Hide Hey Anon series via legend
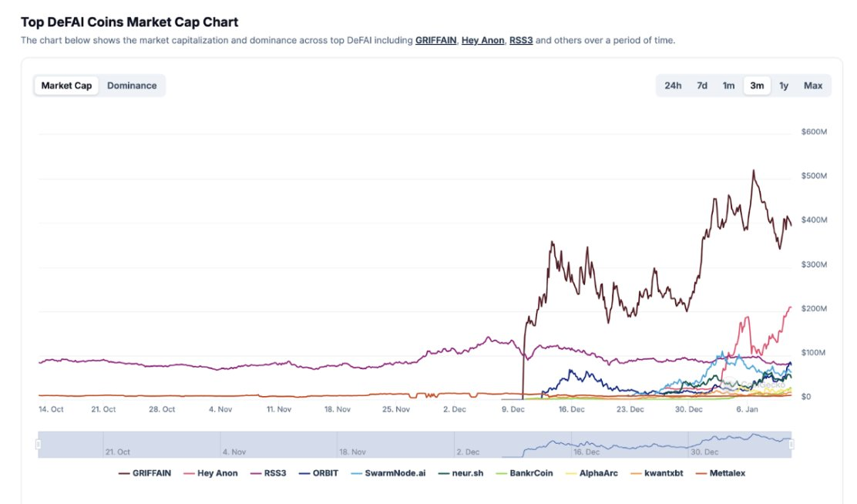Image resolution: width=857 pixels, height=504 pixels. pos(212,473)
